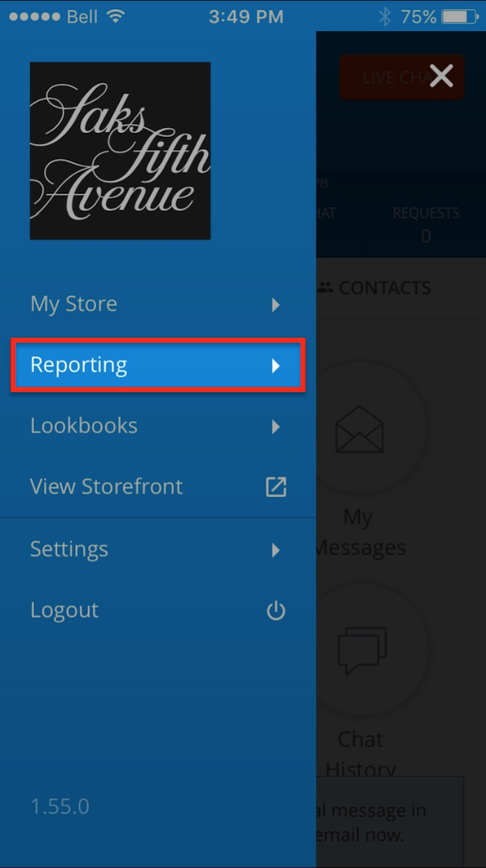Click the power icon beside Logout
Viewport: 486px width, 868px height.
(276, 611)
